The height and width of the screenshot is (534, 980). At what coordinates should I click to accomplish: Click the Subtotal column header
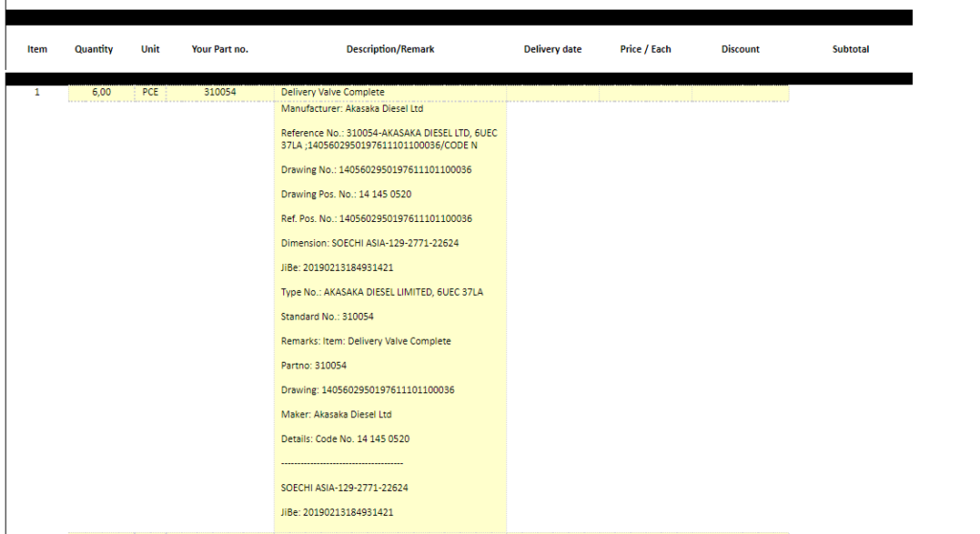coord(851,50)
